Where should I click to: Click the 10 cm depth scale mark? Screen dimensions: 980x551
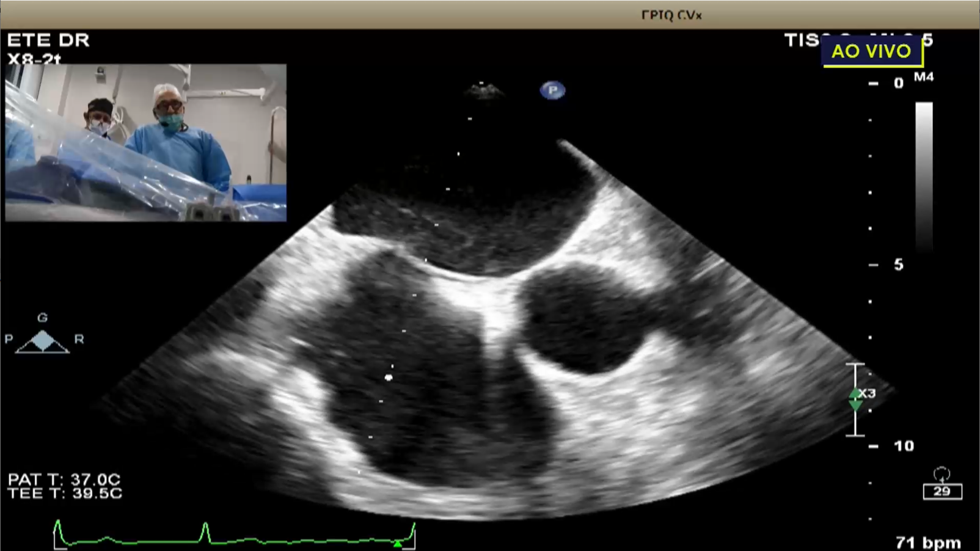904,446
